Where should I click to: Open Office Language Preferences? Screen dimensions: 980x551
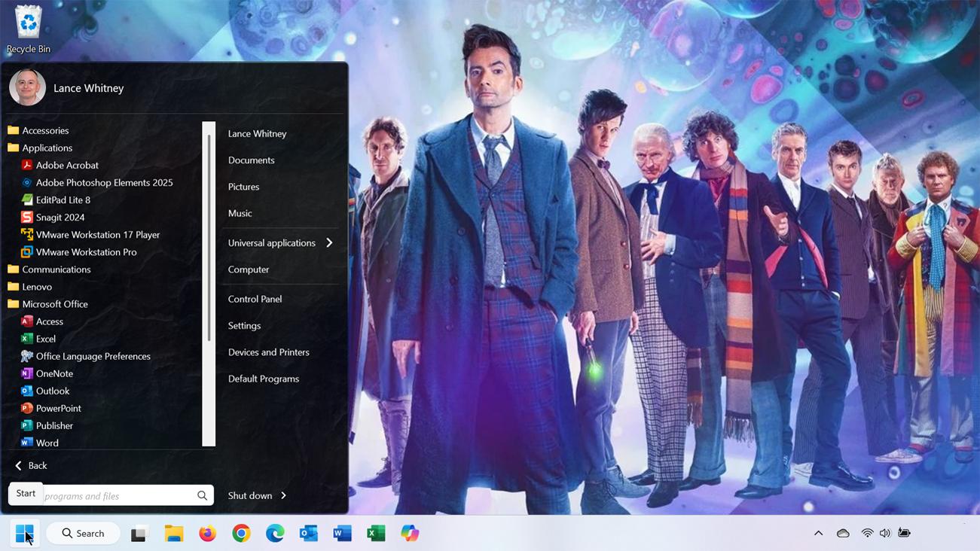tap(86, 356)
